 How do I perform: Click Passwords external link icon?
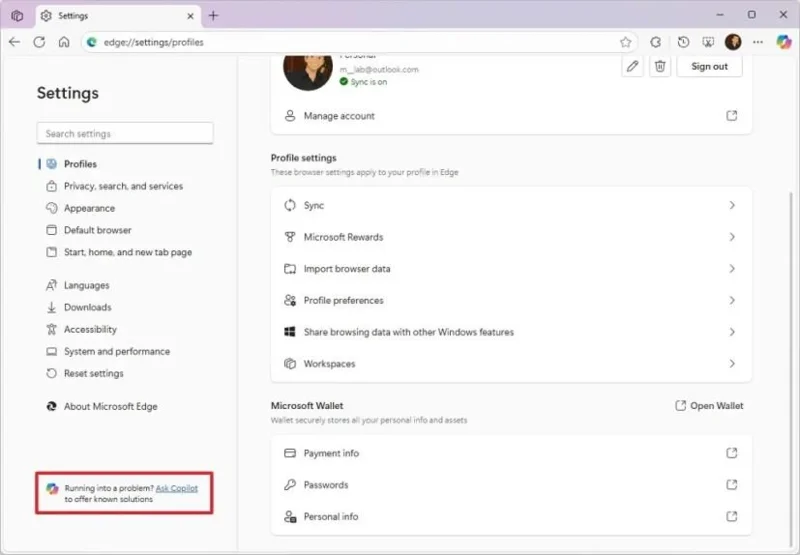point(732,485)
